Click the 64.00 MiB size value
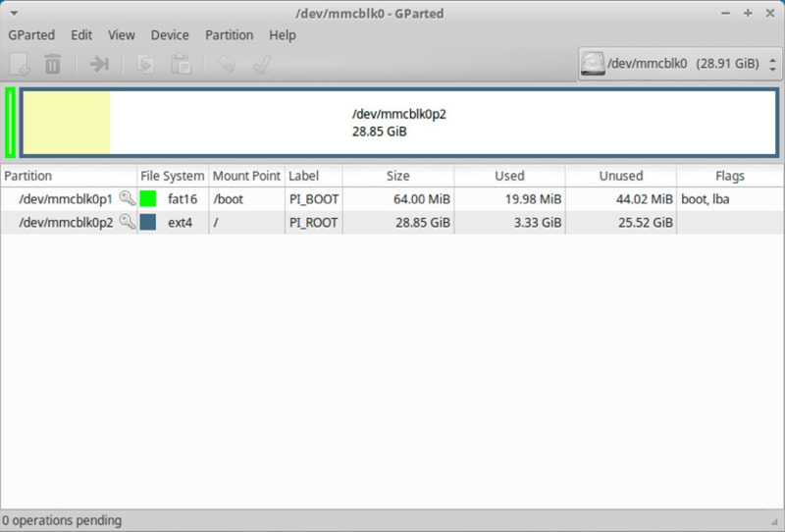The image size is (785, 532). coord(422,199)
